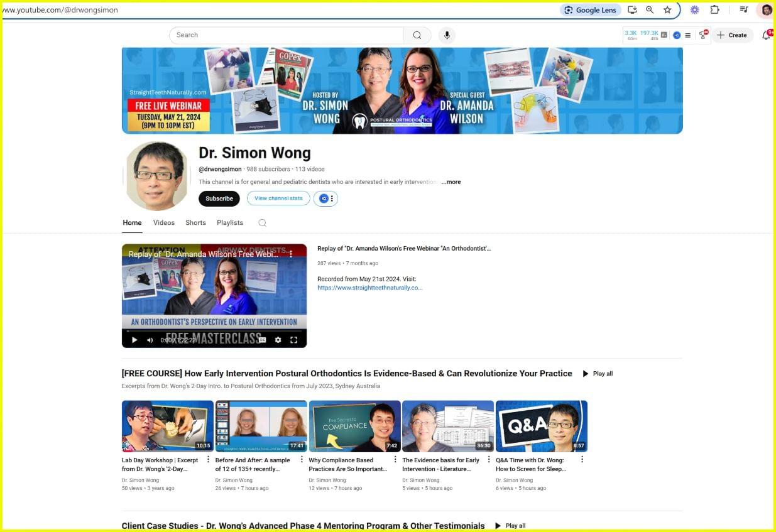This screenshot has width=776, height=532.
Task: Click the purple sunburst extension icon
Action: 694,10
